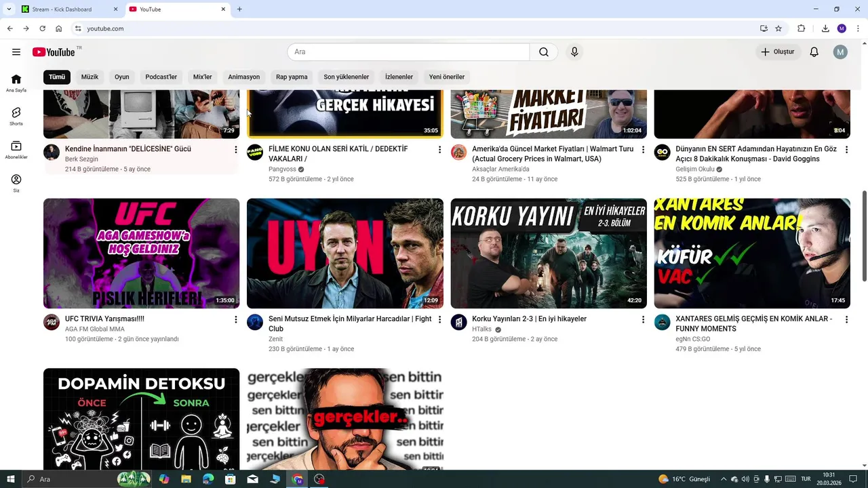Open title 'Korku Yayınları 2-3 | En iyi hikayeler'
This screenshot has height=488, width=868.
click(x=529, y=319)
